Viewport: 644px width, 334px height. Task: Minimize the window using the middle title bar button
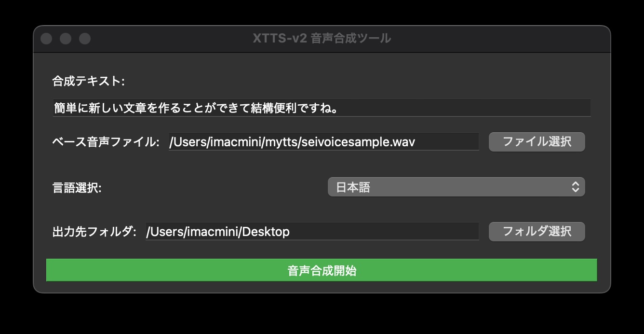coord(66,39)
